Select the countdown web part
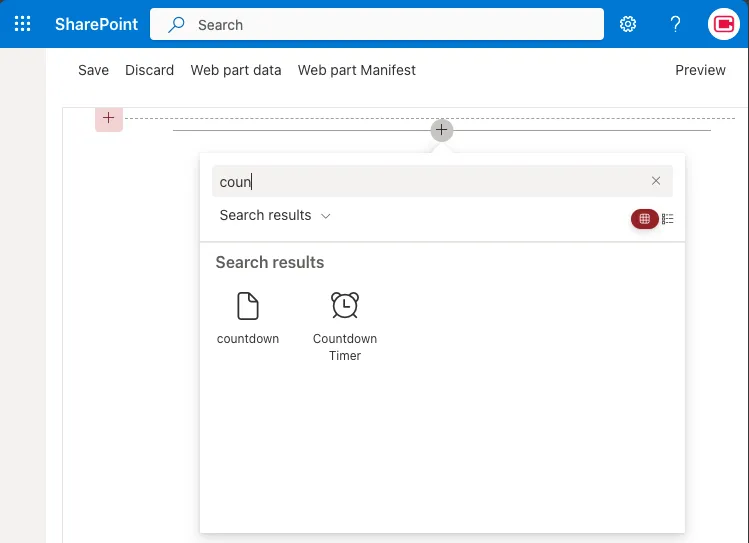This screenshot has width=749, height=543. coord(248,318)
